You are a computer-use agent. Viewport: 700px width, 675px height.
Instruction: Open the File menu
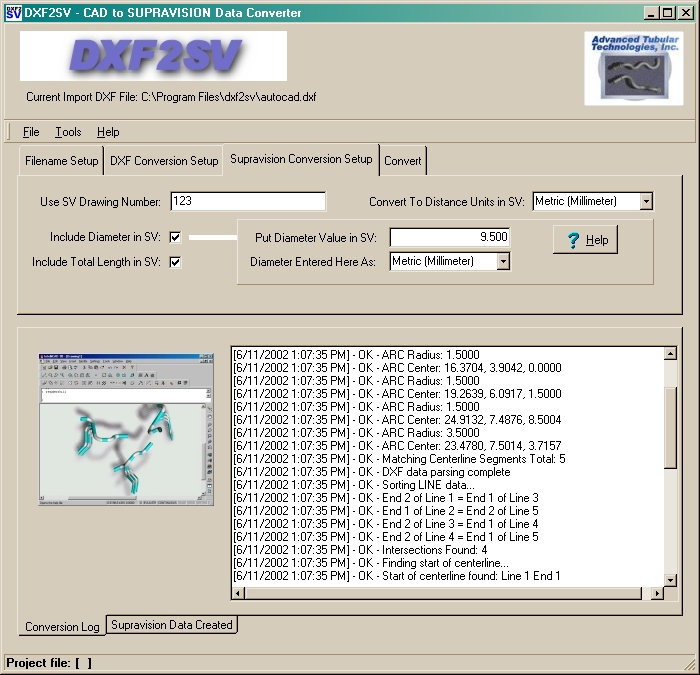(x=31, y=132)
